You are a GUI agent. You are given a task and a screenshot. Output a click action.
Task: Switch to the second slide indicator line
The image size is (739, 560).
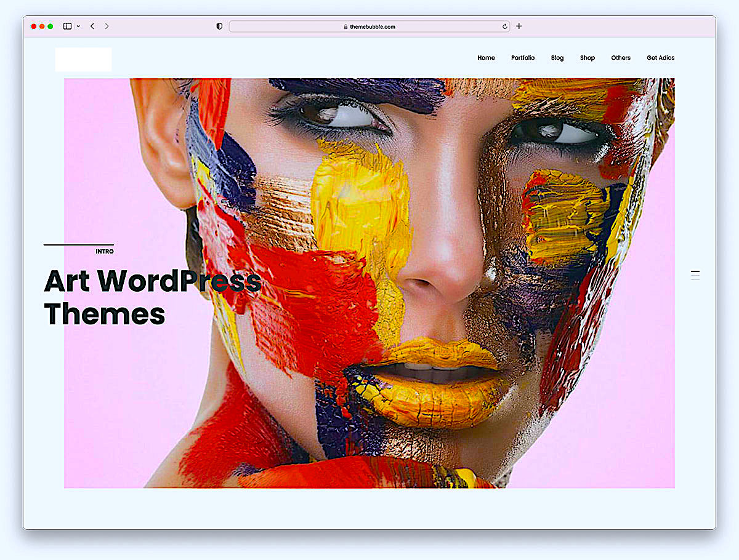pos(695,276)
